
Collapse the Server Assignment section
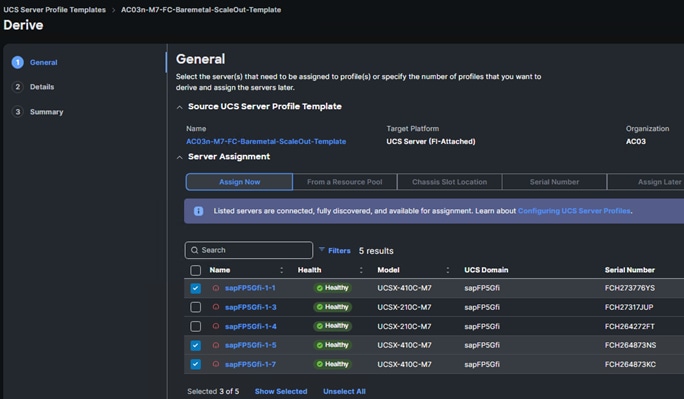tap(179, 157)
